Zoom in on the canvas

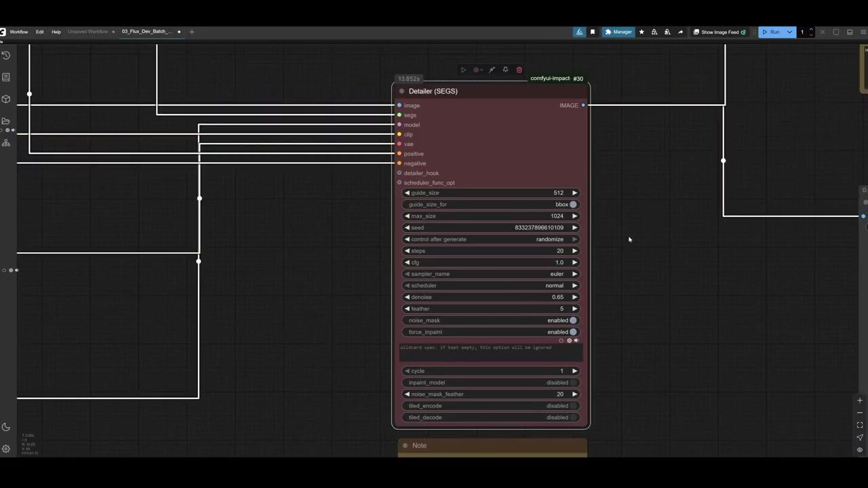point(860,401)
